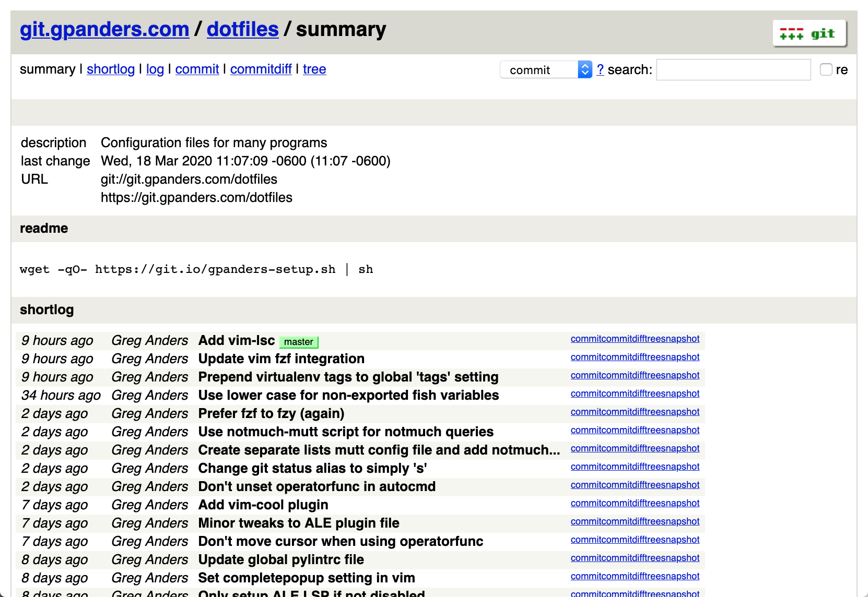Navigate to the shortlog view
868x597 pixels.
pyautogui.click(x=110, y=69)
